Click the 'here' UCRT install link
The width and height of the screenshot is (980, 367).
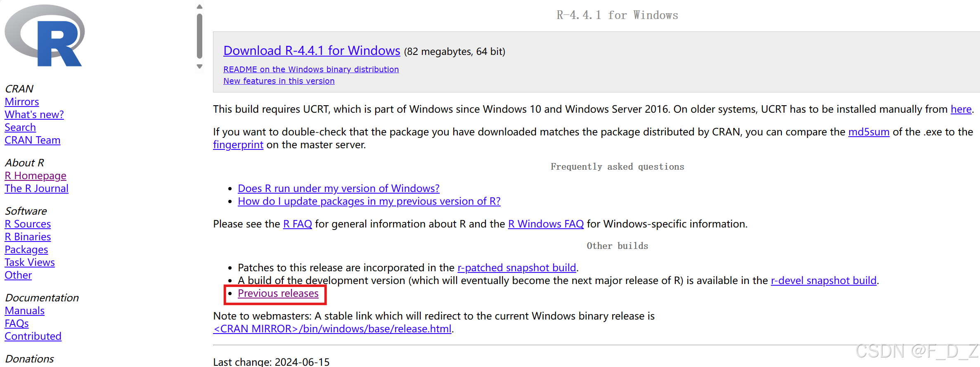[x=961, y=109]
